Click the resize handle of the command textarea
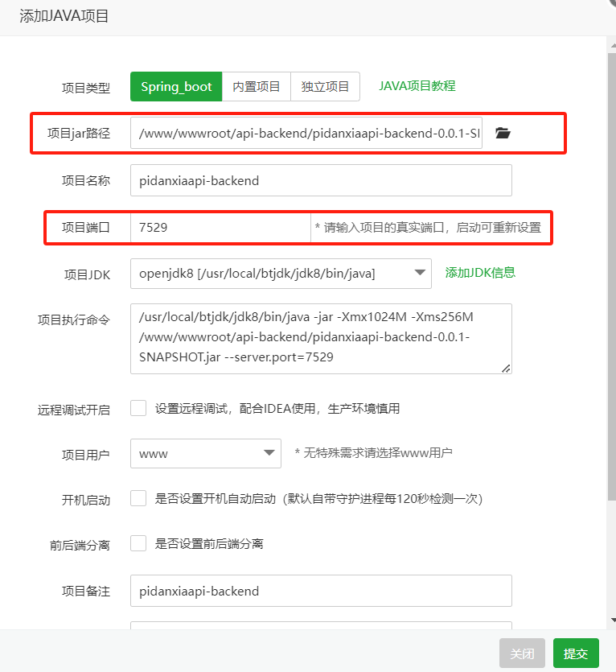 click(x=506, y=369)
